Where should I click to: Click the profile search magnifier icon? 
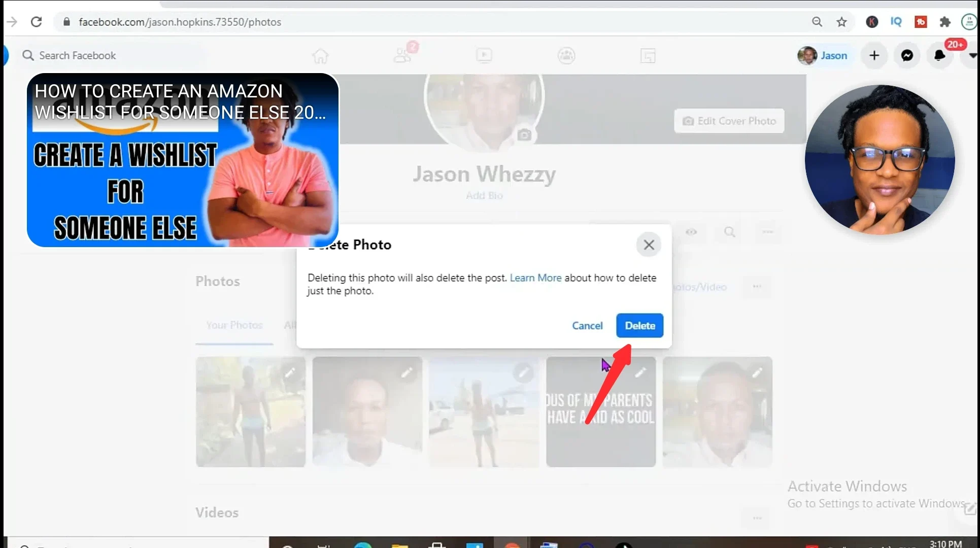(x=729, y=232)
